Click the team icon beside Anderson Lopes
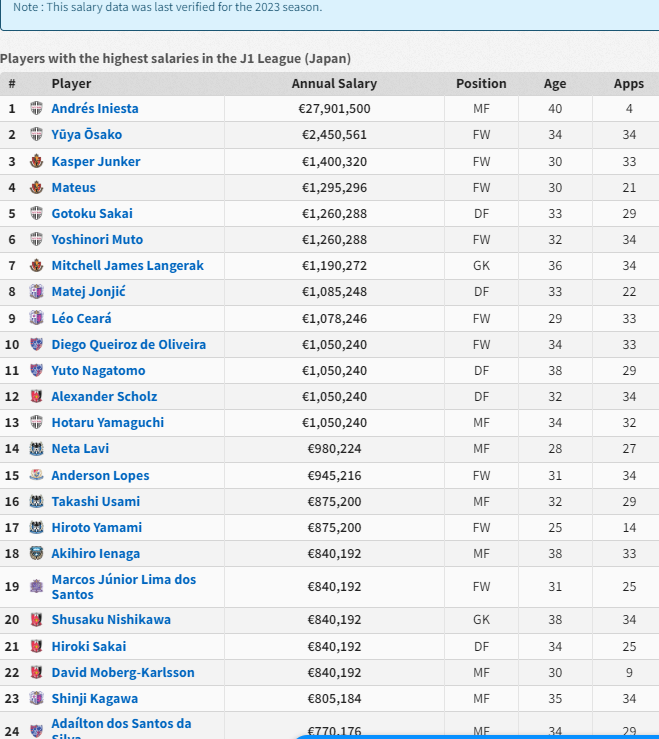The height and width of the screenshot is (739, 659). pos(37,476)
